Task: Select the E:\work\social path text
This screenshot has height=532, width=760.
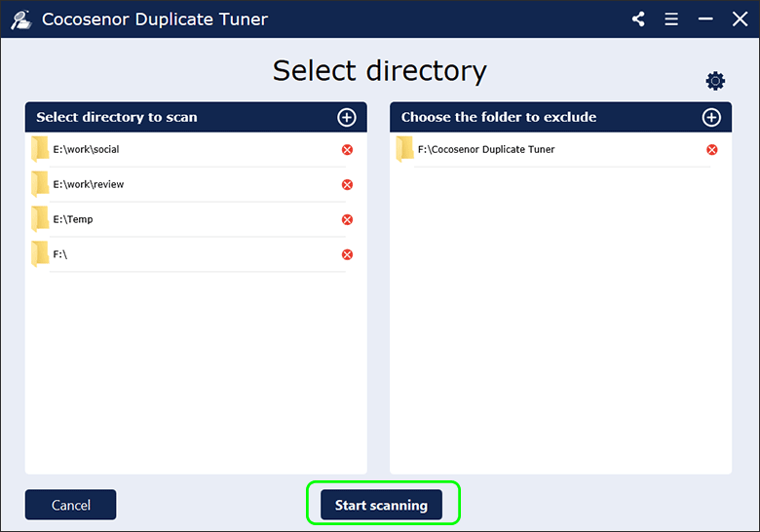Action: pos(87,149)
